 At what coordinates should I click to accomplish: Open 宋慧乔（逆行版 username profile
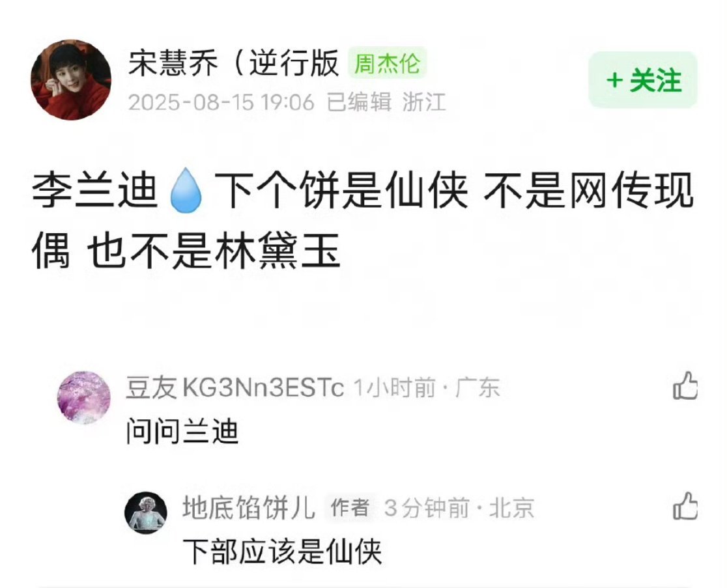pos(234,63)
